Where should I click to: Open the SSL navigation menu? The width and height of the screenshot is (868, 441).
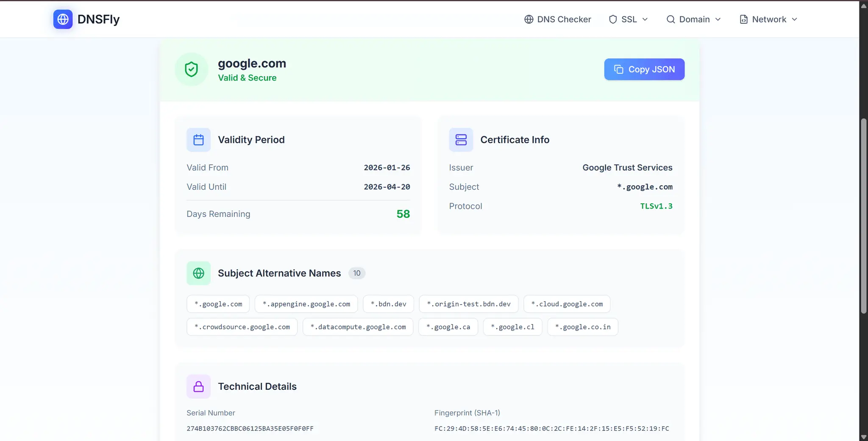(x=628, y=19)
